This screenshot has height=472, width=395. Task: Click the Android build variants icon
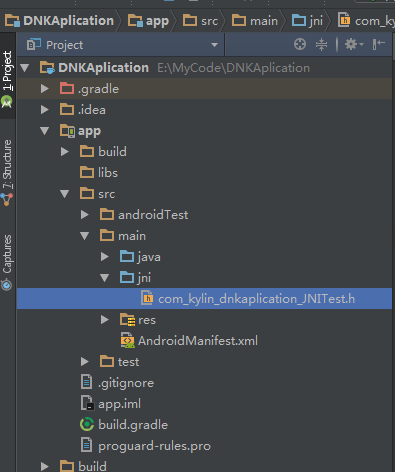click(7, 101)
